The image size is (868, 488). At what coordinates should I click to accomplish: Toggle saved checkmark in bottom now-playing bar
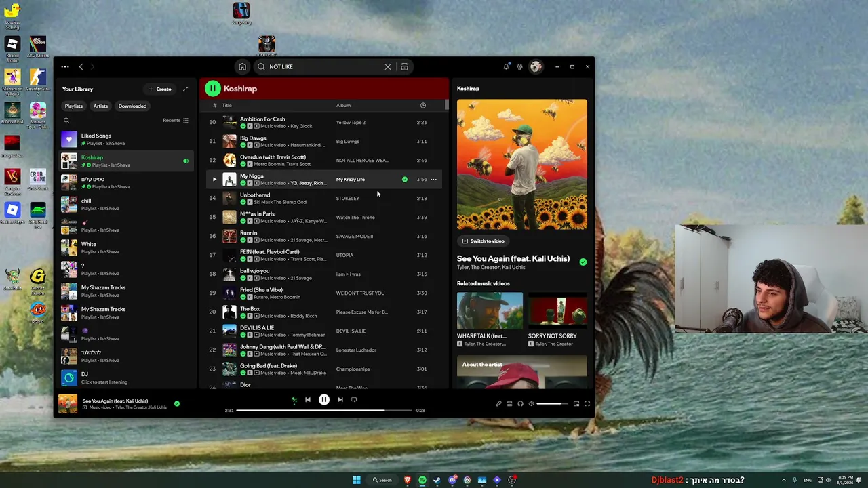177,404
